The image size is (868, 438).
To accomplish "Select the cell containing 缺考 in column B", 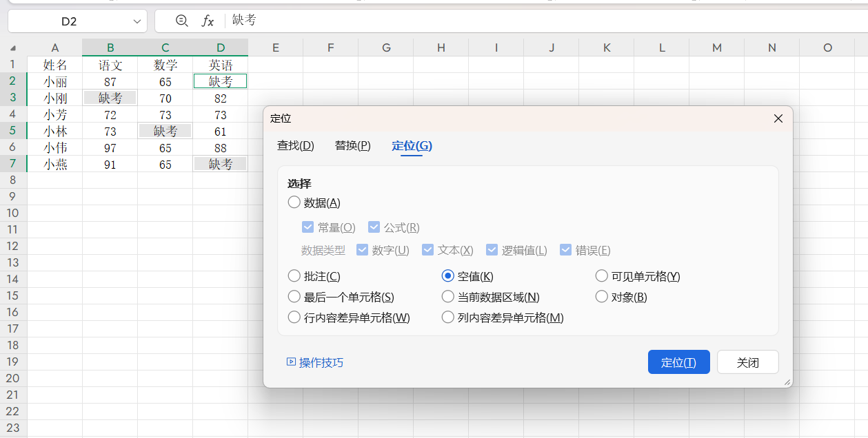I will pos(110,97).
